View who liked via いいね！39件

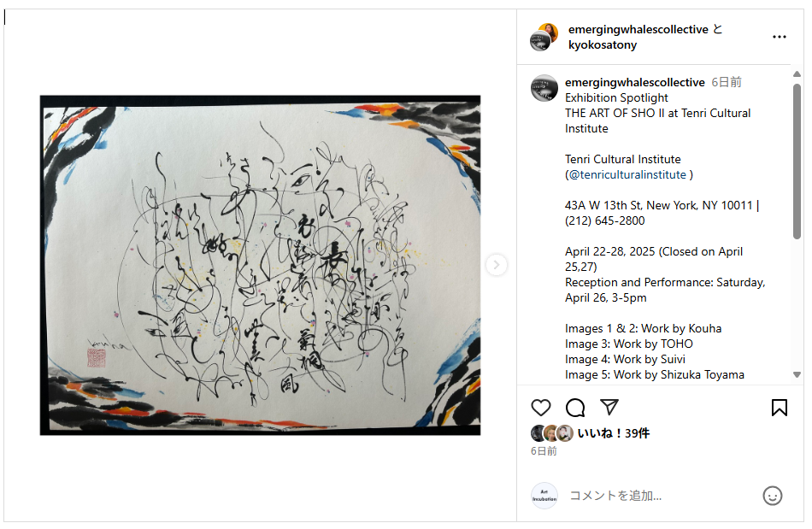pyautogui.click(x=613, y=433)
